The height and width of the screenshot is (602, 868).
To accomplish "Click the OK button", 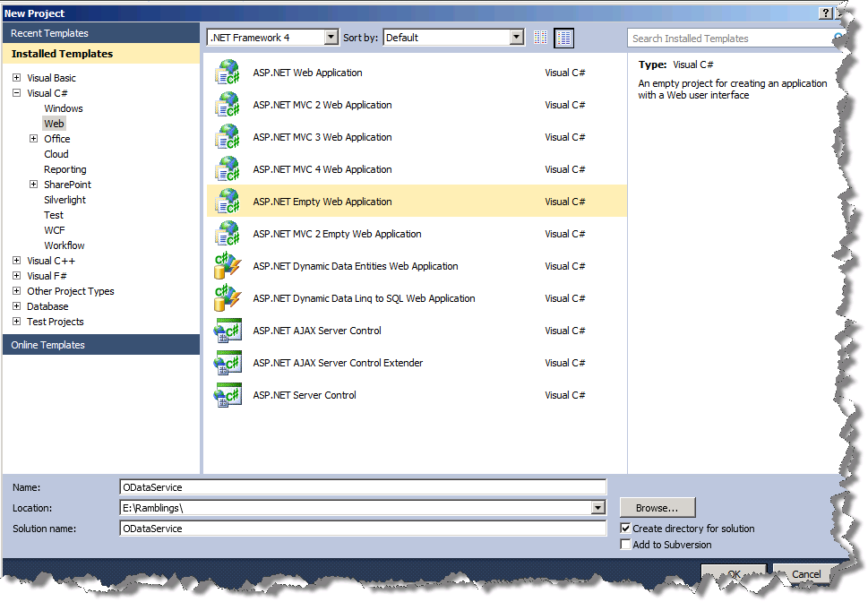I will (734, 574).
